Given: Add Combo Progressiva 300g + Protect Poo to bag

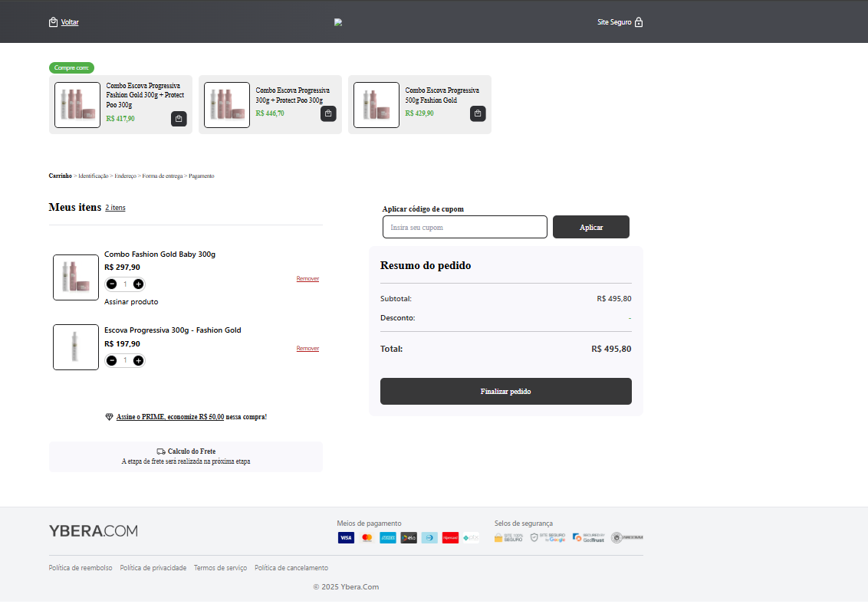Looking at the screenshot, I should (x=328, y=113).
